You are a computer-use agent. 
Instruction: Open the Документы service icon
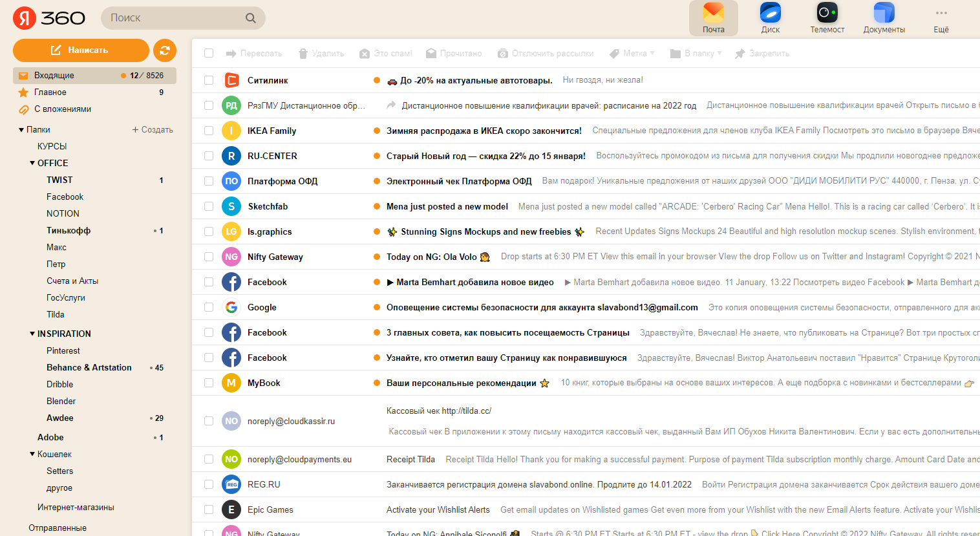coord(884,18)
